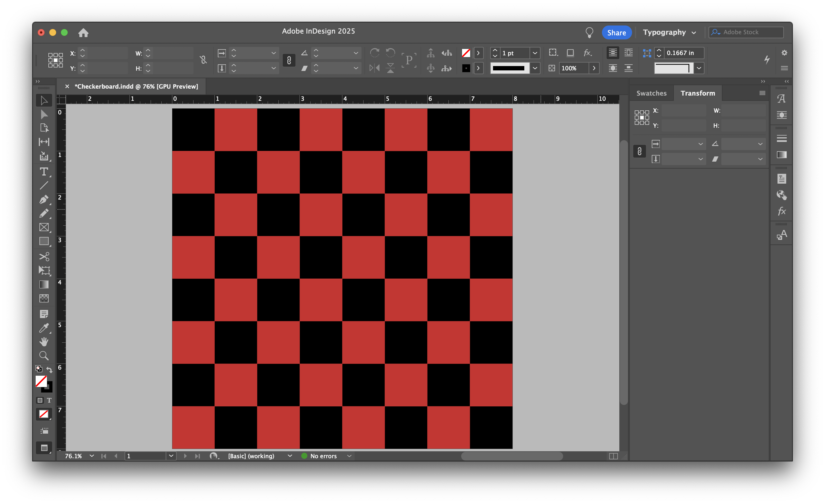Select the Rectangle Frame tool
Image resolution: width=825 pixels, height=504 pixels.
(x=44, y=227)
